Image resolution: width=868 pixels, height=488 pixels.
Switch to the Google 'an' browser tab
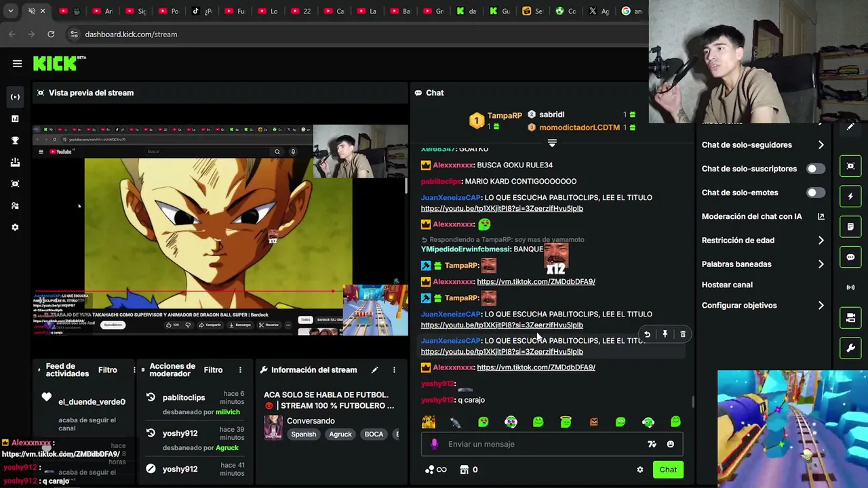[x=633, y=11]
